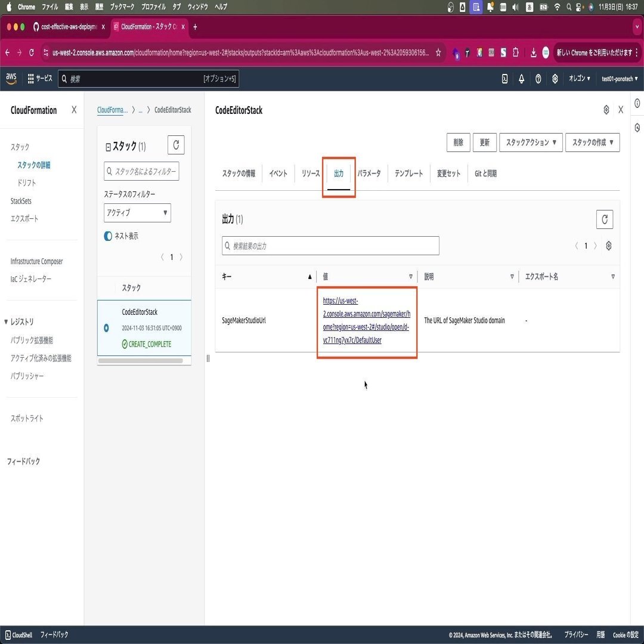Click the 削除 button
The width and height of the screenshot is (644, 644).
[x=459, y=143]
